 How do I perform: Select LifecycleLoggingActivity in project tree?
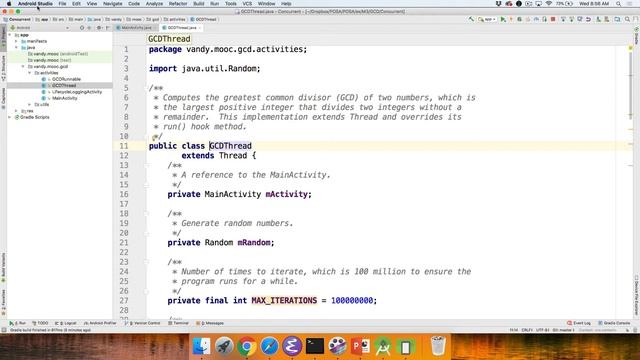point(77,92)
